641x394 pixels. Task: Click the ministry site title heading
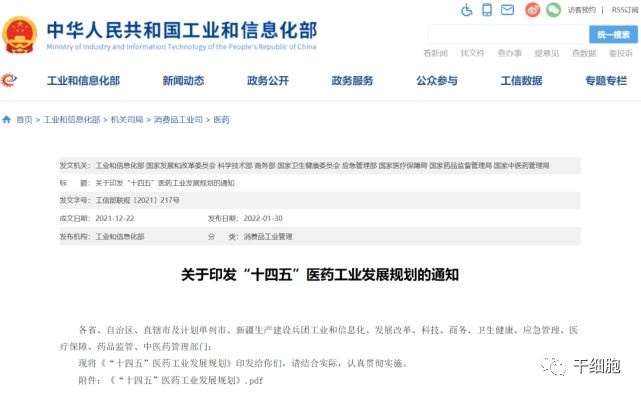pyautogui.click(x=182, y=30)
